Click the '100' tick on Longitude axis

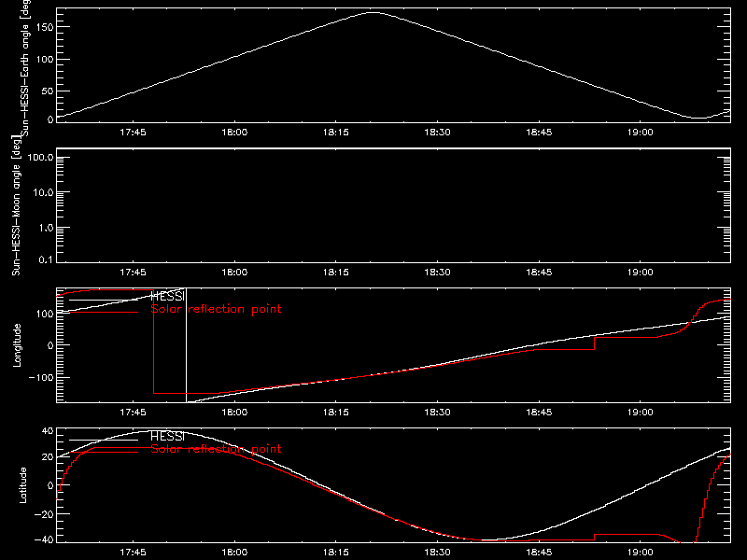(x=45, y=314)
